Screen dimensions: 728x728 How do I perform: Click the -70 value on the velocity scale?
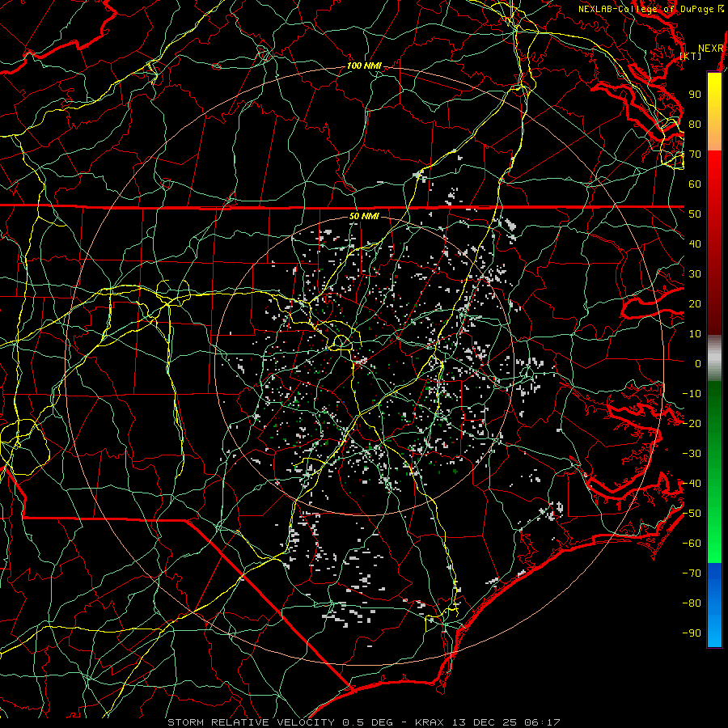pos(692,574)
